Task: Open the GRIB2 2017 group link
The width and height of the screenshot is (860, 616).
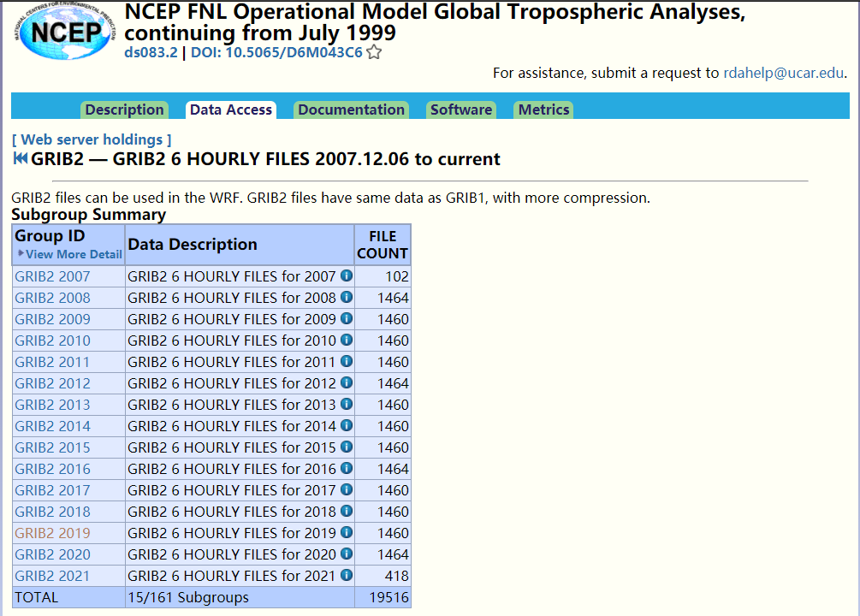Action: click(53, 490)
